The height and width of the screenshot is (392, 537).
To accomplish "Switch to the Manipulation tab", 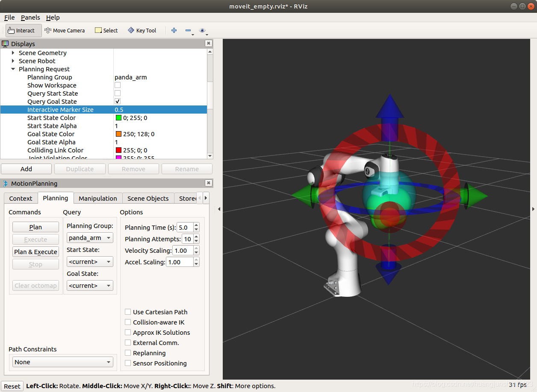I will [x=97, y=198].
